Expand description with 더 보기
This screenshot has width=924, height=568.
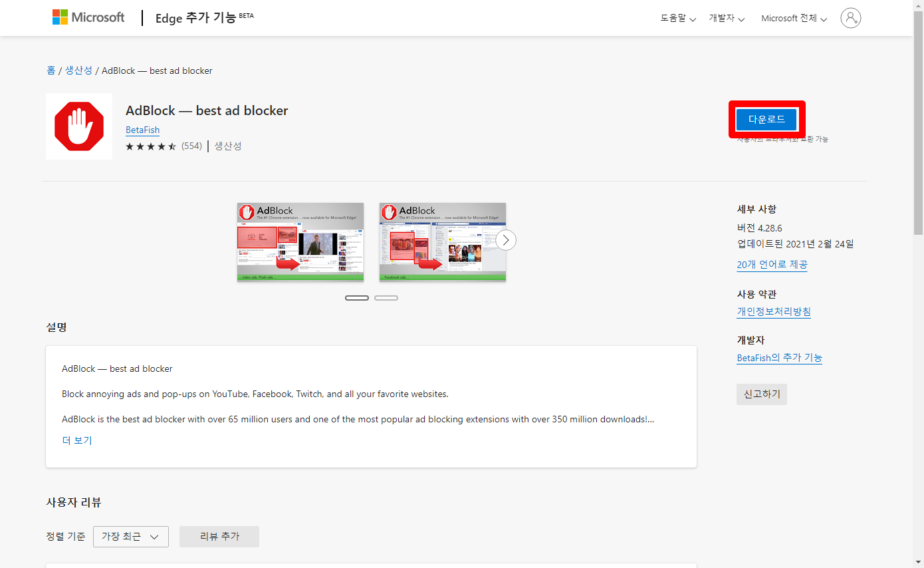tap(77, 440)
